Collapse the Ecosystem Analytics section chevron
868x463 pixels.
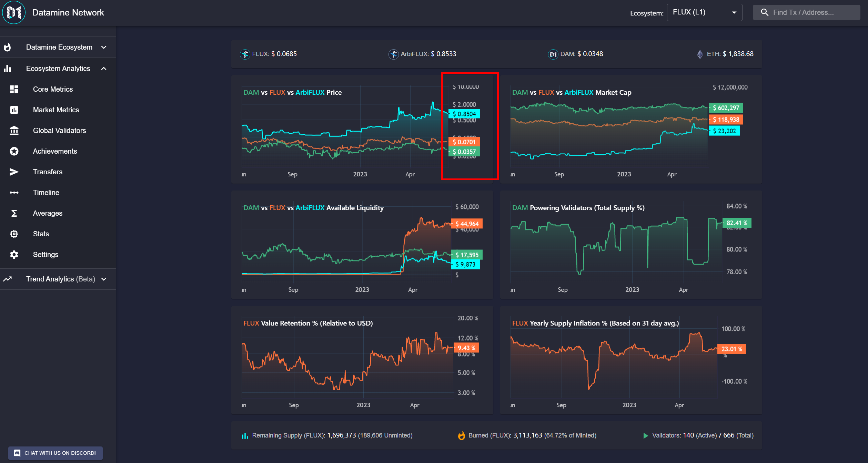[104, 69]
